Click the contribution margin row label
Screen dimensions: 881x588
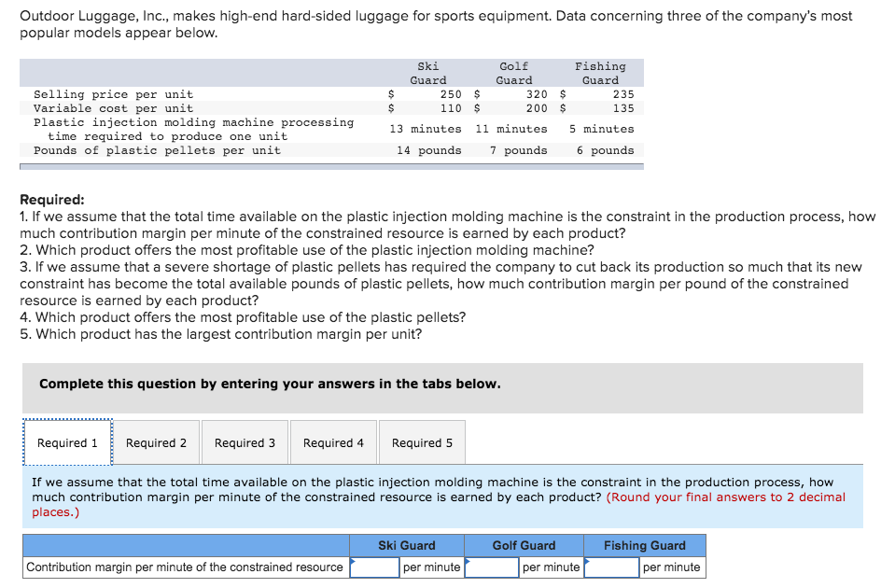183,567
